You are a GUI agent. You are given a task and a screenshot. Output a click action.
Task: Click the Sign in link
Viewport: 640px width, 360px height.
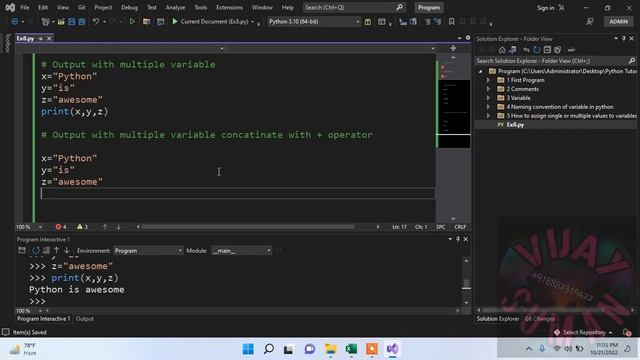coord(546,8)
